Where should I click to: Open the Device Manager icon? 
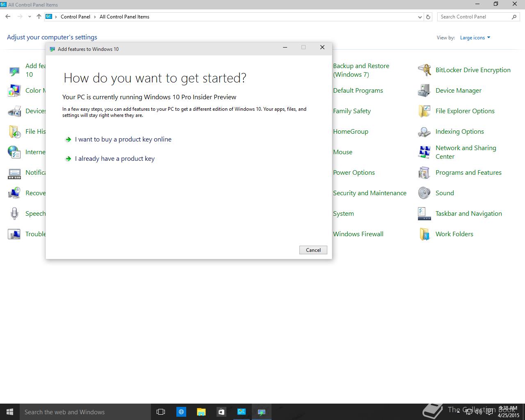click(424, 91)
